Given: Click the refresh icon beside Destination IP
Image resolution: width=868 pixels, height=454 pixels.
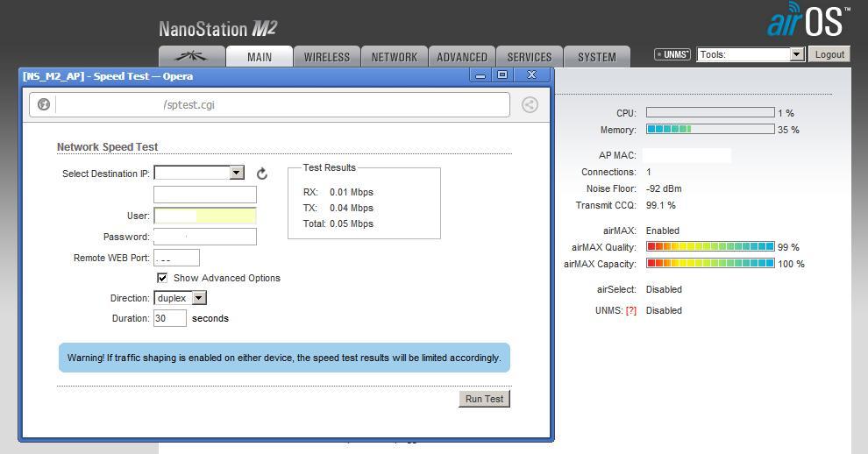Looking at the screenshot, I should point(261,174).
